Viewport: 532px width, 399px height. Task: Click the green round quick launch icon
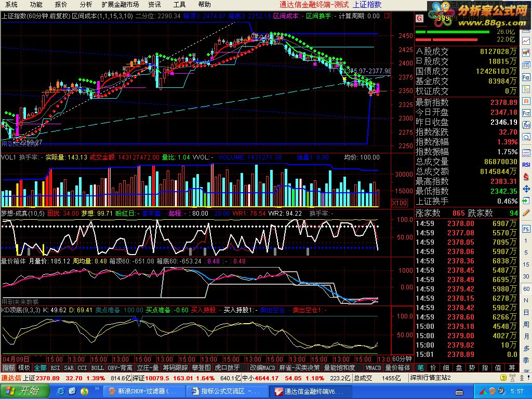point(84,391)
